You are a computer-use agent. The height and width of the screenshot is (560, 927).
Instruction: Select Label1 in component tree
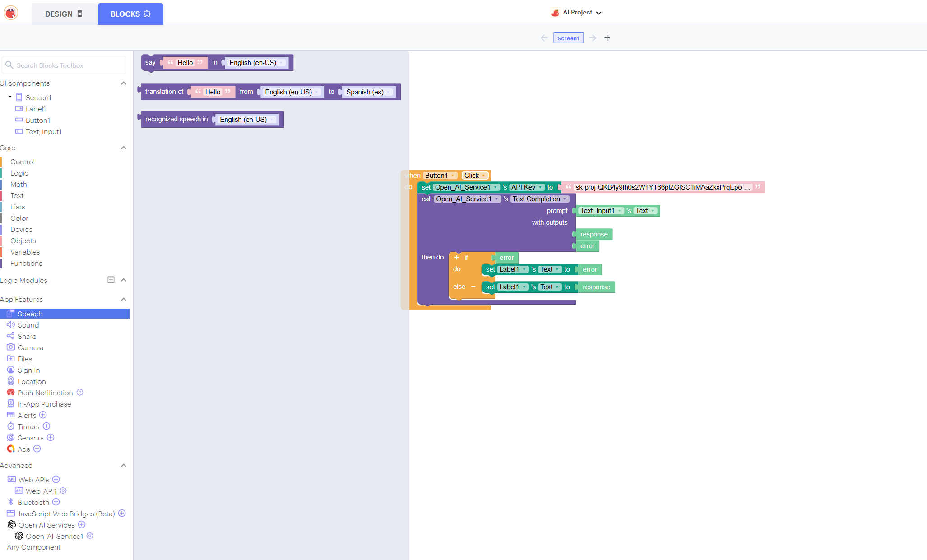[36, 109]
